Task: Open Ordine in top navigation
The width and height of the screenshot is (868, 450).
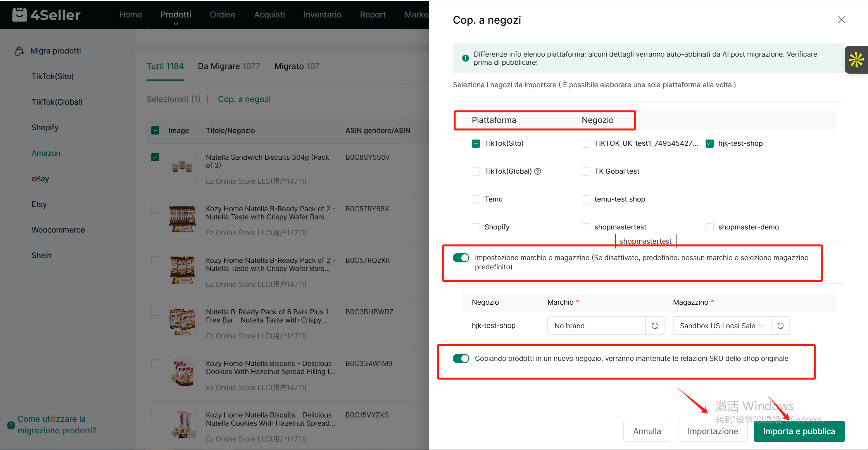Action: click(x=223, y=15)
